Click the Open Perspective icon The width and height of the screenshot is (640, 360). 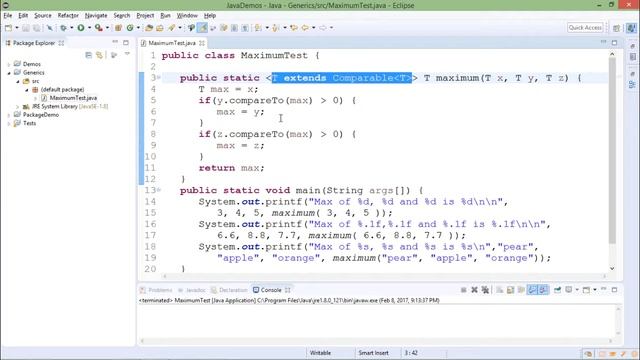pyautogui.click(x=616, y=28)
